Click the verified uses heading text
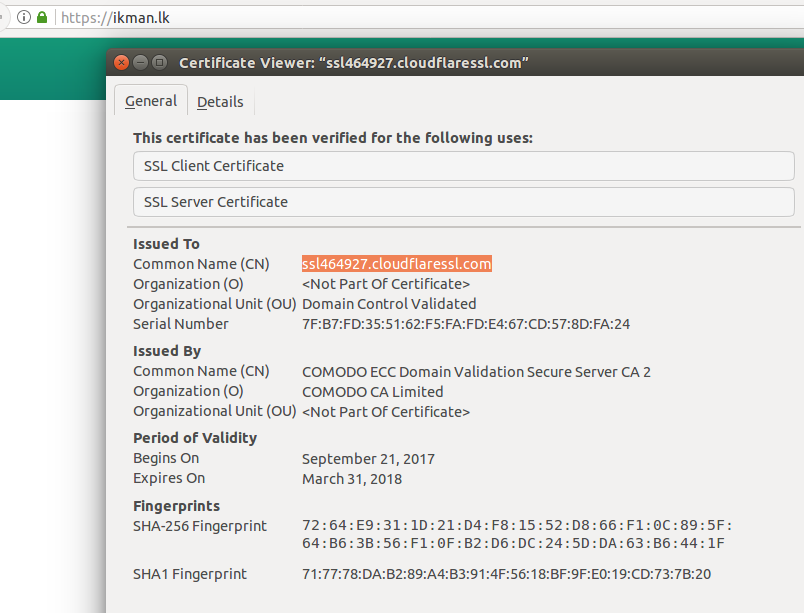This screenshot has width=804, height=613. coord(333,138)
